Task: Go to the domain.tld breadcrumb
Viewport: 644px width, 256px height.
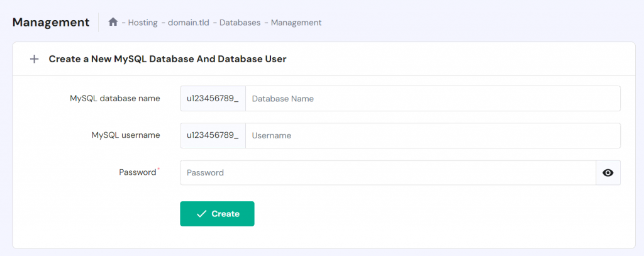Action: pos(189,23)
